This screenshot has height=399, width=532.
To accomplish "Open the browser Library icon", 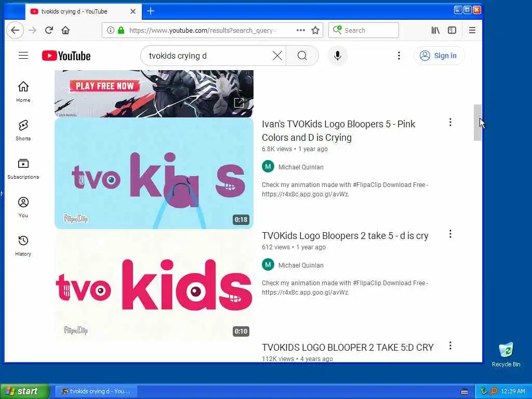I will pyautogui.click(x=435, y=30).
